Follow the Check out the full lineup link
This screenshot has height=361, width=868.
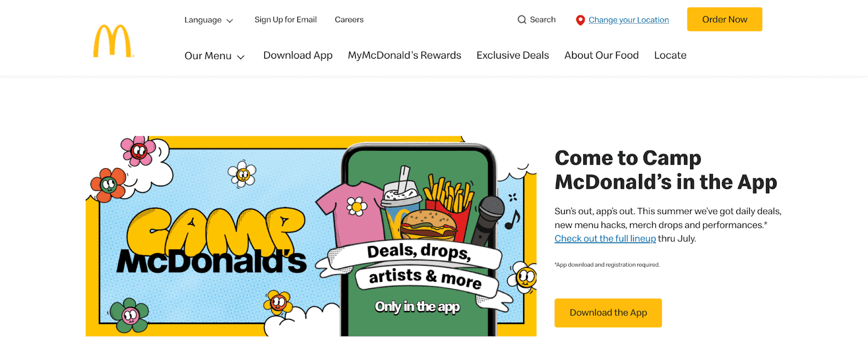coord(605,238)
